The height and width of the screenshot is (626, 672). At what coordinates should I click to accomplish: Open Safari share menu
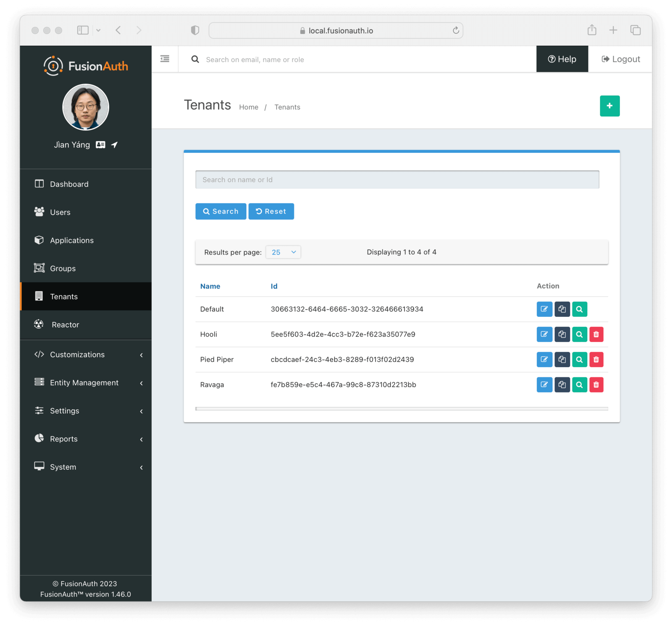(592, 30)
